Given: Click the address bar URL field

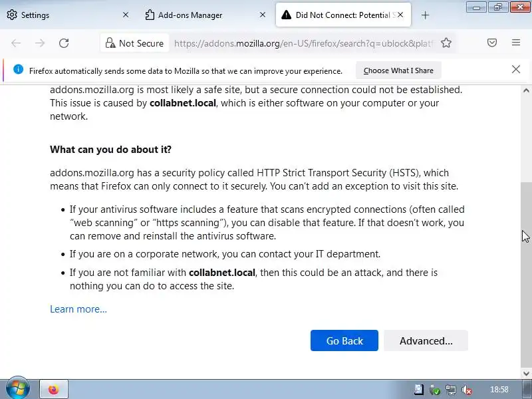Looking at the screenshot, I should [303, 43].
